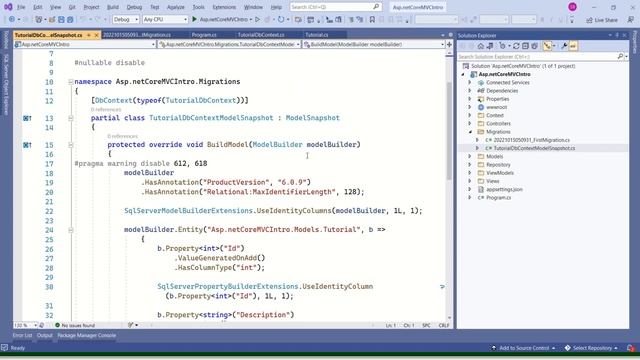Image resolution: width=640 pixels, height=360 pixels.
Task: Click the bookmark toolbar icon
Action: click(x=372, y=19)
